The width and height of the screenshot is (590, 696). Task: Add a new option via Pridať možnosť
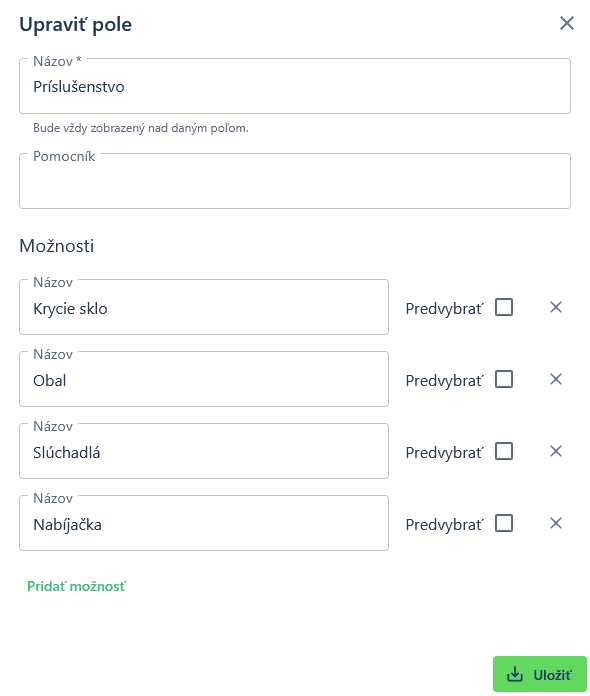coord(76,586)
